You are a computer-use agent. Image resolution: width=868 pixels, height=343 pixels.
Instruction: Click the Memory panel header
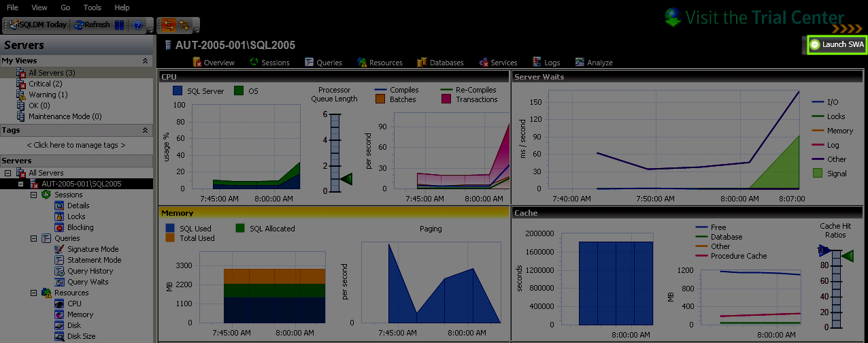point(333,213)
